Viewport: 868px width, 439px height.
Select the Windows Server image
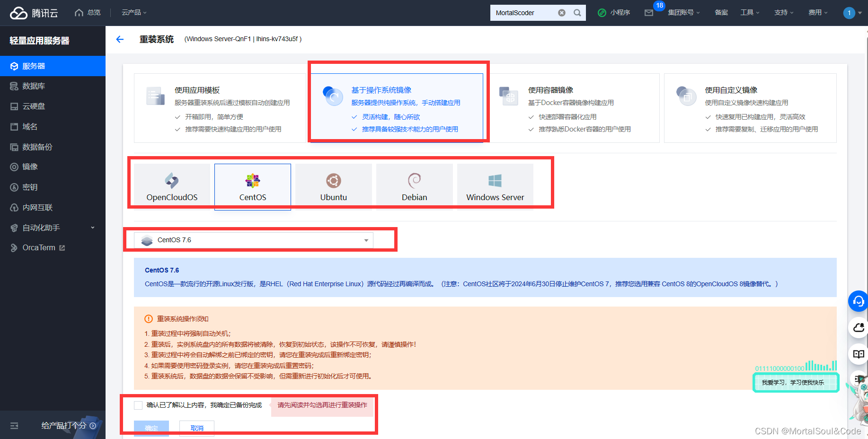pos(495,186)
